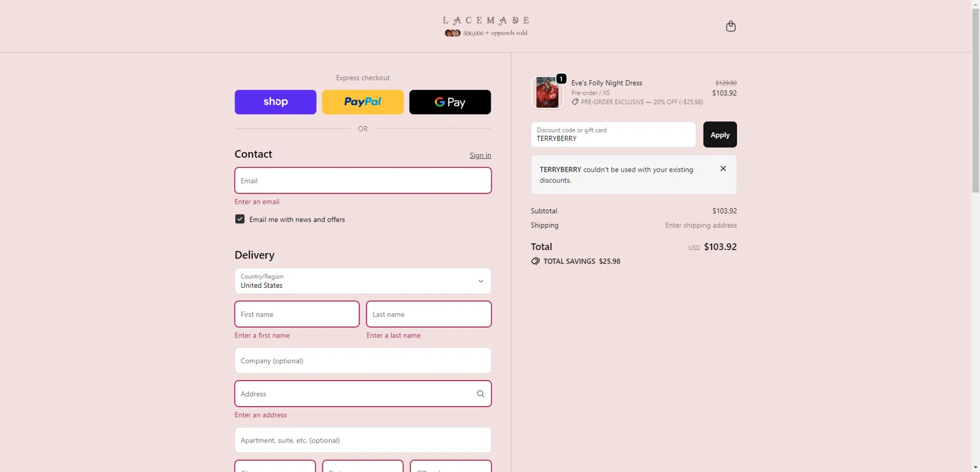Pay with Shop Pay express button

click(x=275, y=102)
